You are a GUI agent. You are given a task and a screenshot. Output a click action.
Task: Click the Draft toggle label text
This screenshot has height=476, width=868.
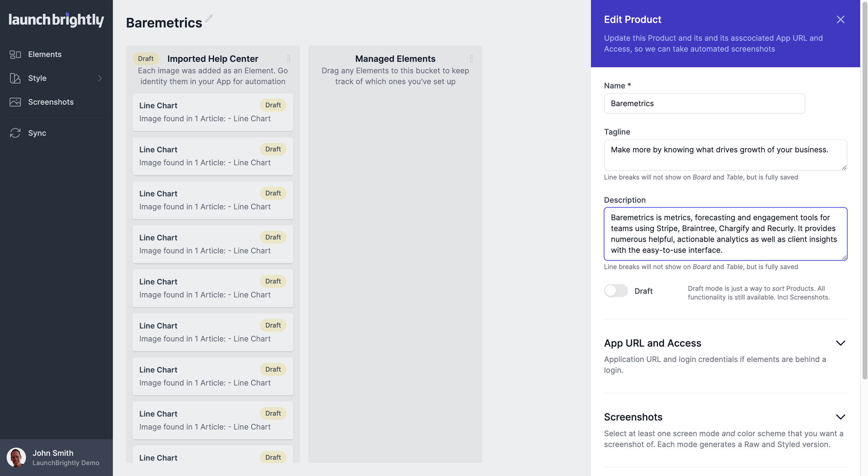pyautogui.click(x=643, y=291)
